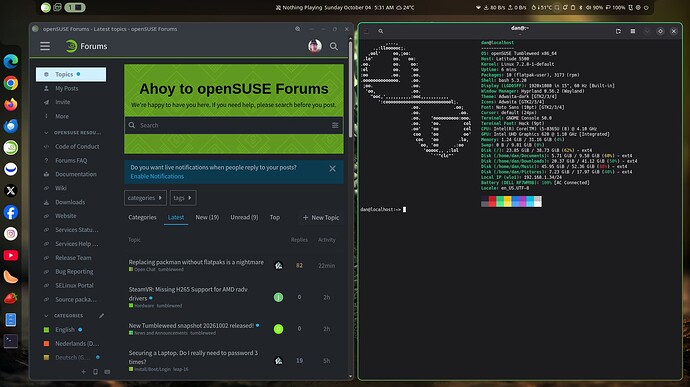Switch to the Top tab
Image resolution: width=690 pixels, height=387 pixels.
[275, 217]
